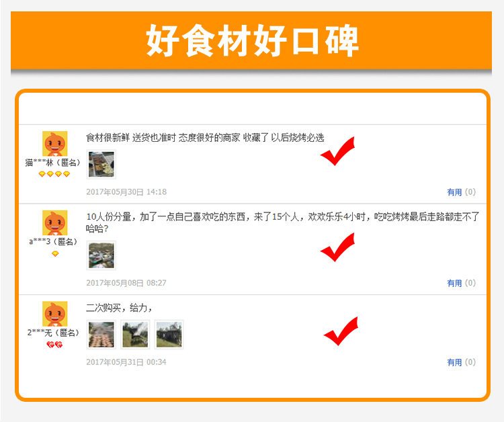Mark the 2017年05月08日 review as 有用

tap(454, 283)
